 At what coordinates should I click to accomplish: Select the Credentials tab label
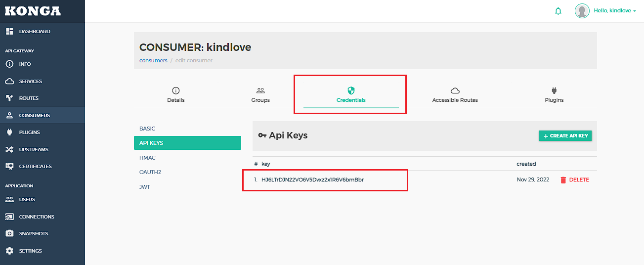click(351, 100)
